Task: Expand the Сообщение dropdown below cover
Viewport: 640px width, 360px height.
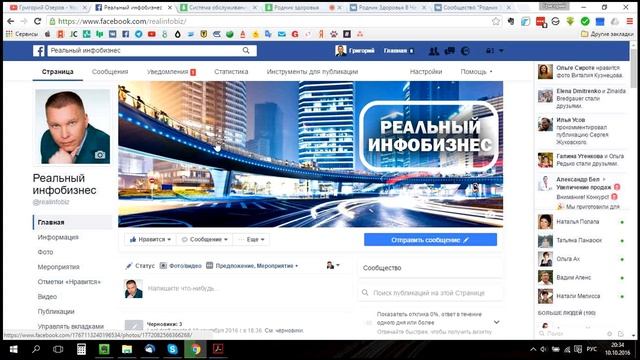Action: pyautogui.click(x=204, y=240)
